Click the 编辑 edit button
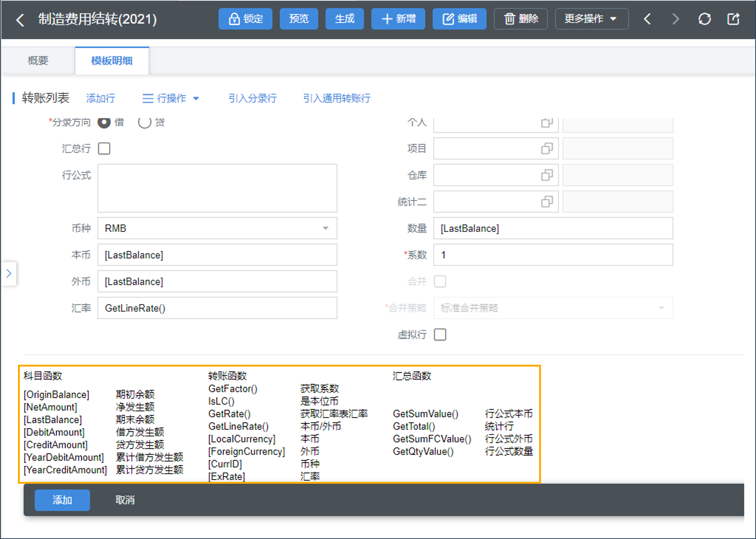This screenshot has width=756, height=539. 459,19
